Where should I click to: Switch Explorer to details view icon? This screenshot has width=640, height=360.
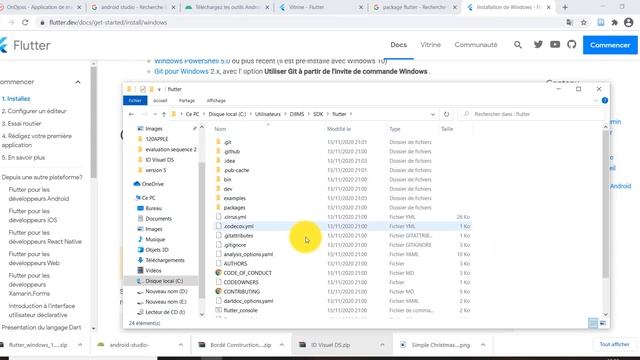(593, 323)
